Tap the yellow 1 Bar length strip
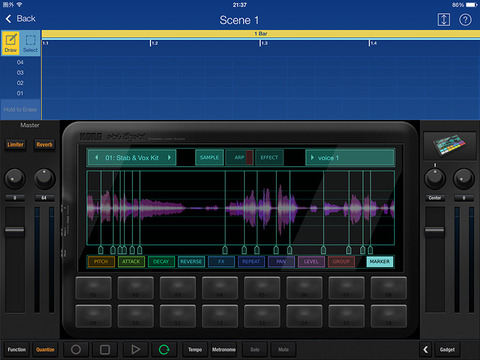The height and width of the screenshot is (360, 480). pyautogui.click(x=261, y=34)
